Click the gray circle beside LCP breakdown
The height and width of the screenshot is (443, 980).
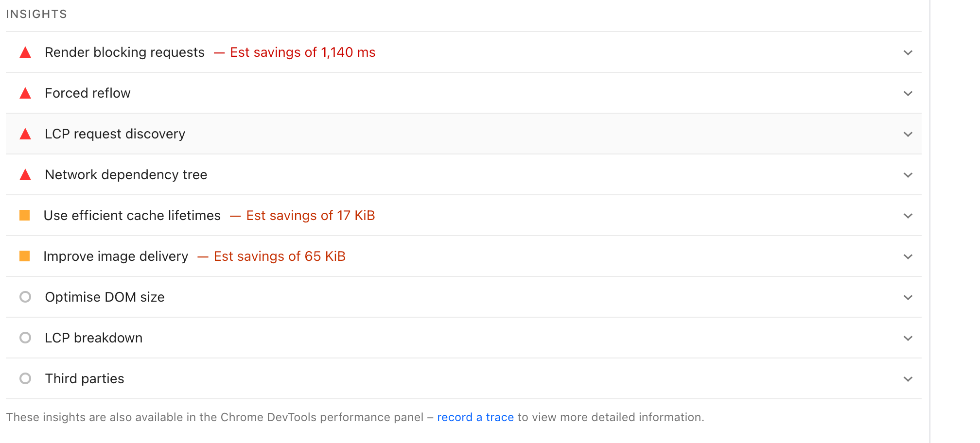click(x=25, y=338)
